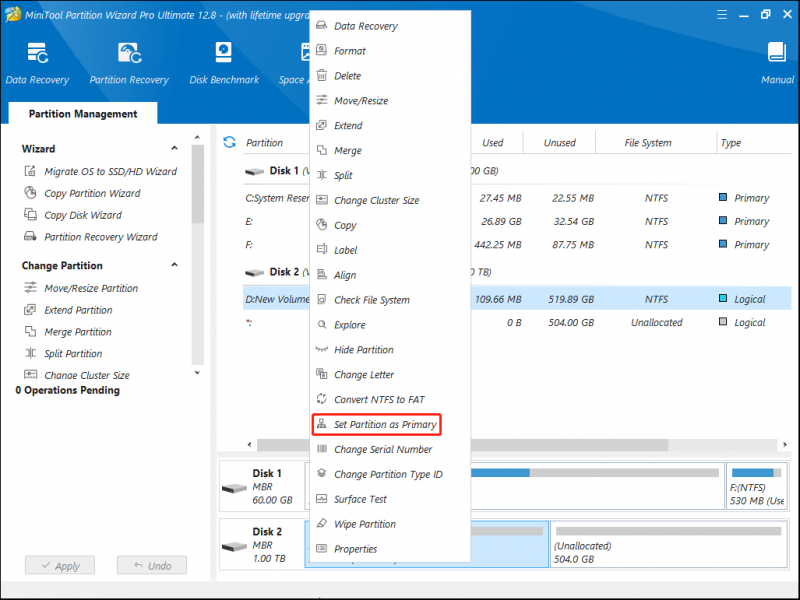Open the hamburger menu in the title bar

click(722, 14)
